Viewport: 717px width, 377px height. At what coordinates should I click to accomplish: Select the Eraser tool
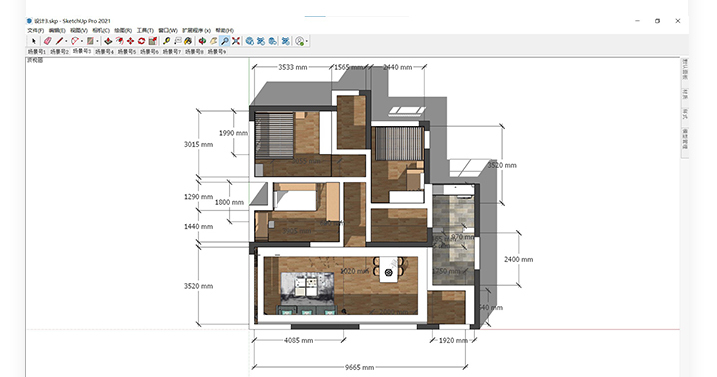point(48,41)
